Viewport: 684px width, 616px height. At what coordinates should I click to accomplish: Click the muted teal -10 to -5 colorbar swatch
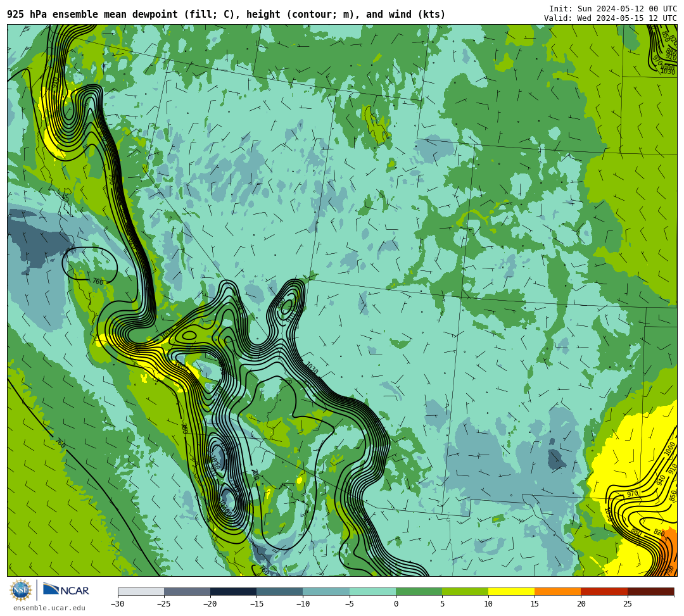click(x=326, y=591)
